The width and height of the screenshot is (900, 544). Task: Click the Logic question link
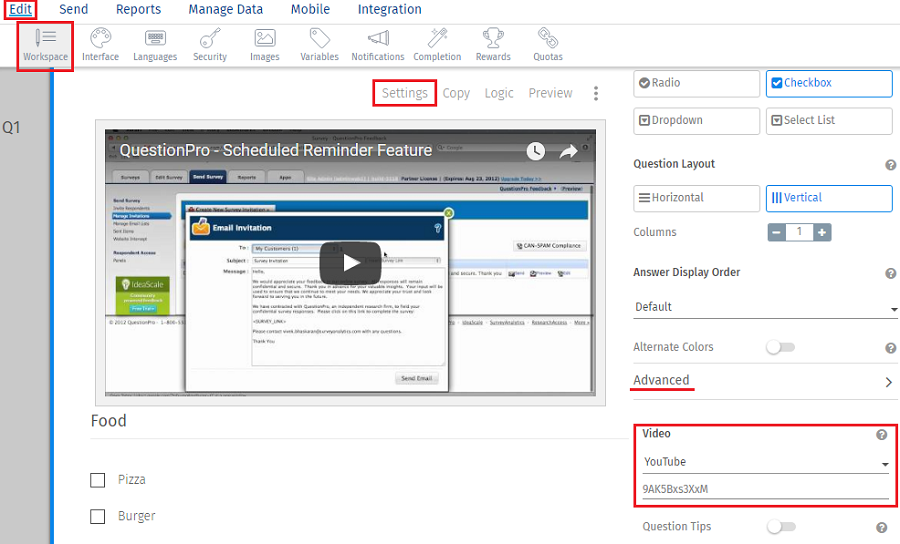499,93
